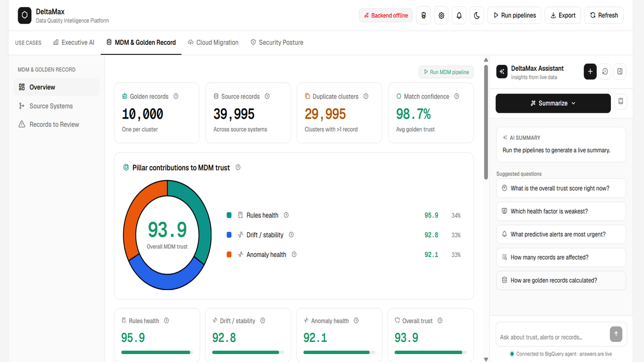Navigate to Source Systems in sidebar
The width and height of the screenshot is (644, 362).
56,106
